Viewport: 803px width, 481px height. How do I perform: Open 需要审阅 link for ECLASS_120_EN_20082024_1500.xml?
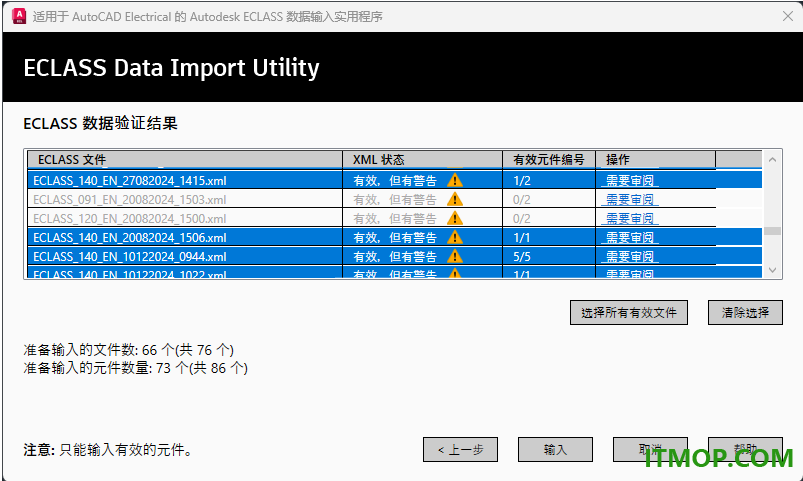click(630, 219)
